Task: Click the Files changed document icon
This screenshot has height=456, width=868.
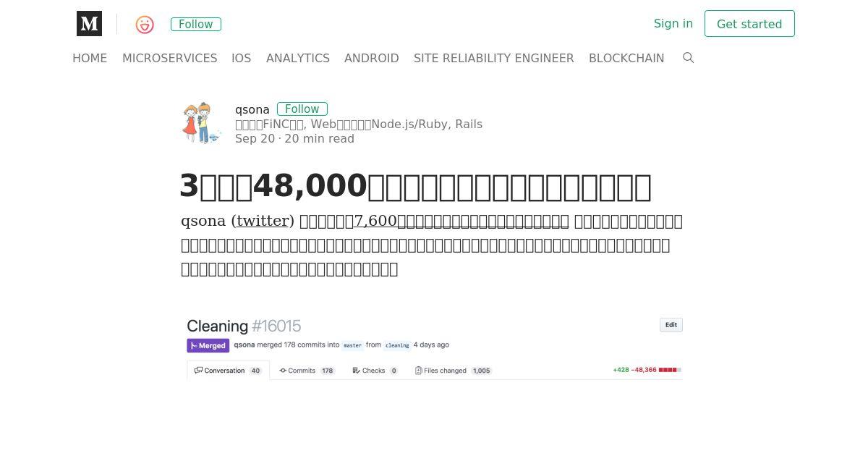Action: click(419, 371)
